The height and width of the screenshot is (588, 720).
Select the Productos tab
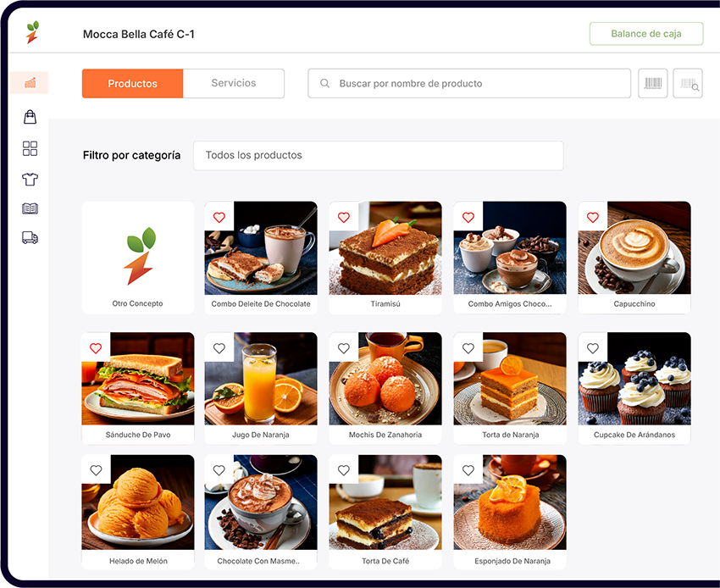[133, 83]
